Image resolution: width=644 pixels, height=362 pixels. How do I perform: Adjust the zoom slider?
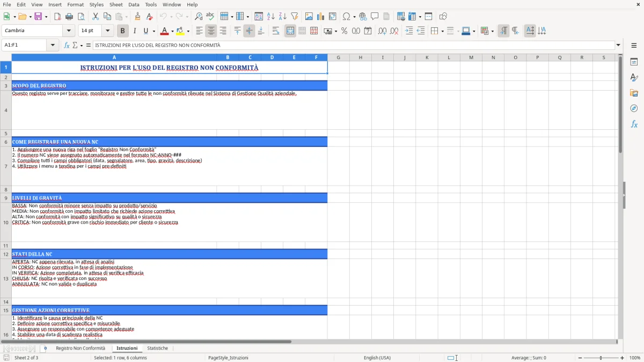click(x=599, y=358)
